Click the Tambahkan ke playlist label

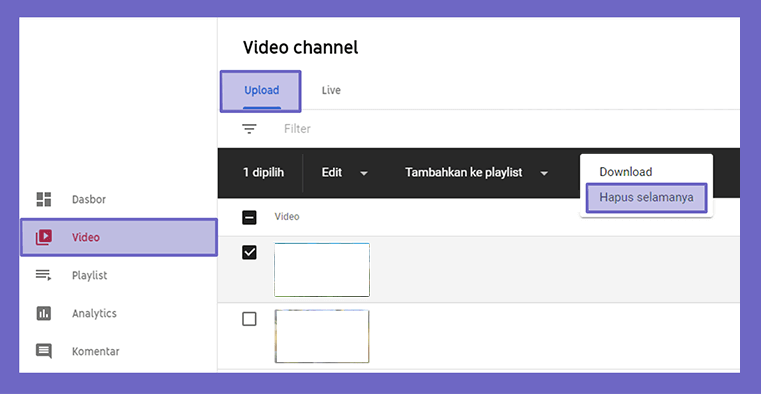463,172
